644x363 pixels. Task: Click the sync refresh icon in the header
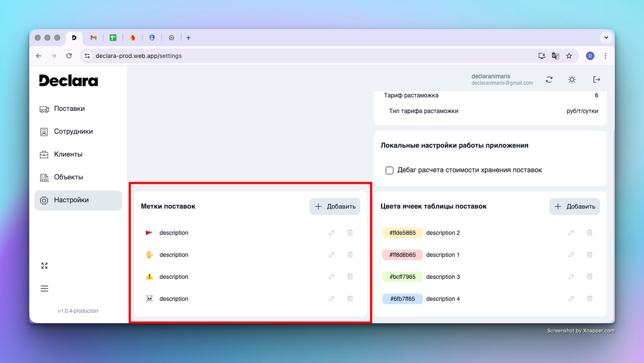(549, 80)
